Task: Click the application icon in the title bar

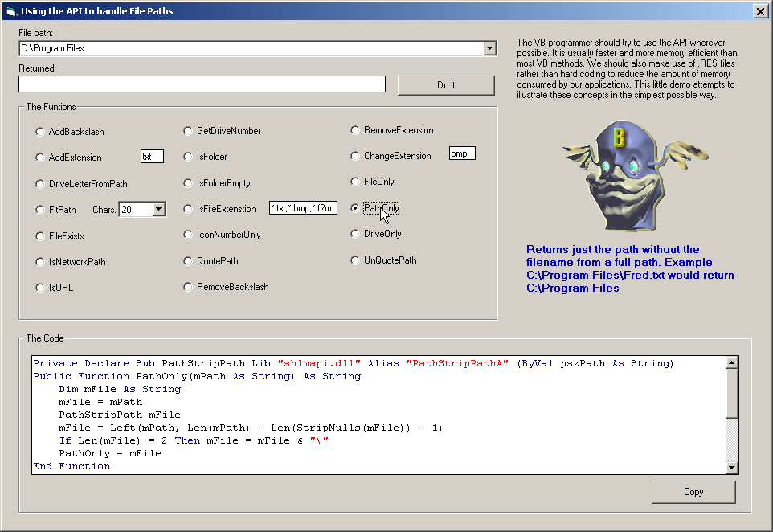Action: coord(11,11)
